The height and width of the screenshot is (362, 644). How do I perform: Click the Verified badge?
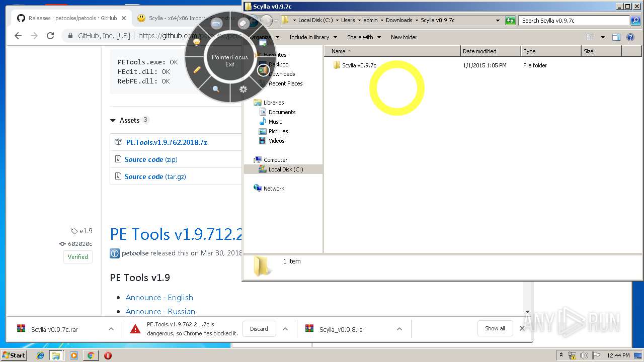78,256
